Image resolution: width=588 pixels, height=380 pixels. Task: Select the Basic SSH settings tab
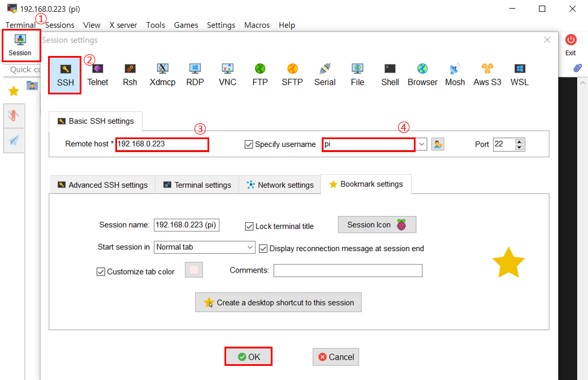pos(96,121)
